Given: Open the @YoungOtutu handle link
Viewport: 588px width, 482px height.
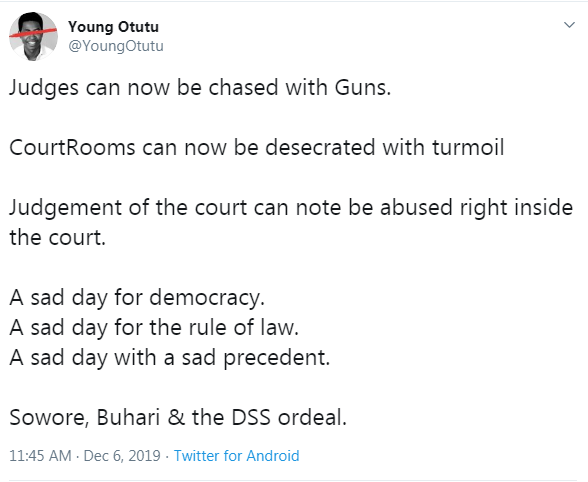Looking at the screenshot, I should 116,46.
